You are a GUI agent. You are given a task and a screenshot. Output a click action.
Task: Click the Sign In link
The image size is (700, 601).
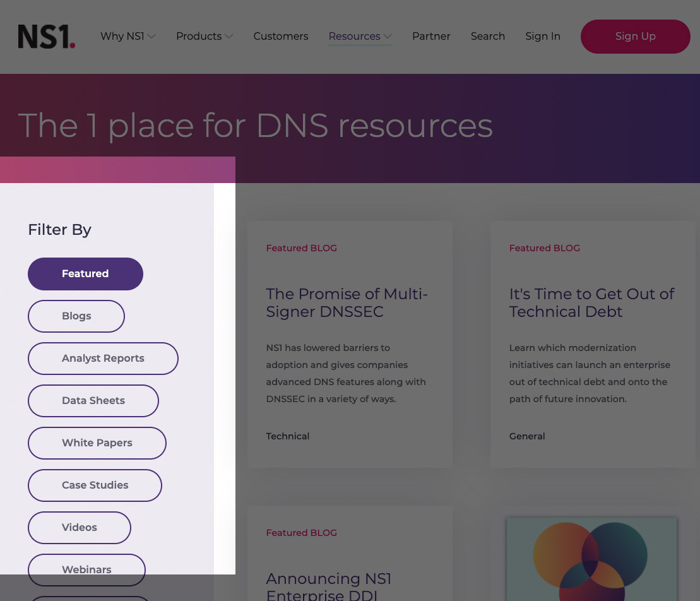[x=542, y=36]
